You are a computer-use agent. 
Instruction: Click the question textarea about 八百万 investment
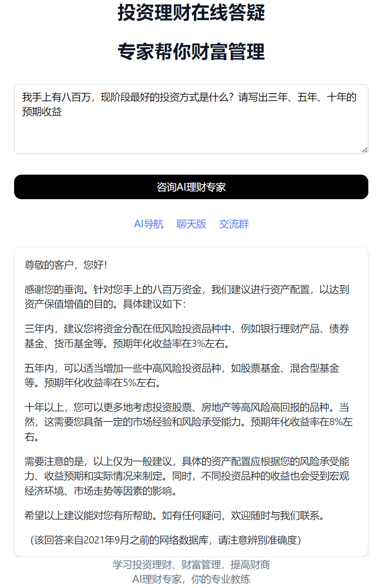191,119
